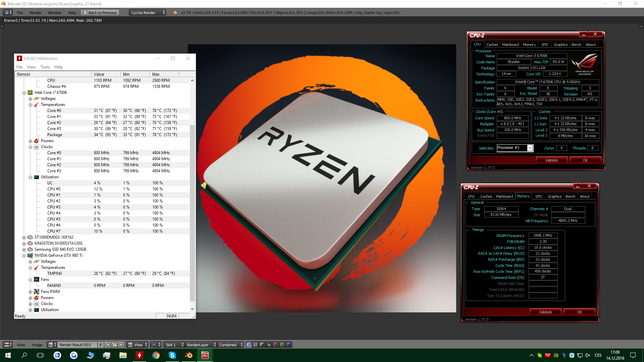644x362 pixels.
Task: Collapse the Intel Core i7 6700K tree node
Action: coord(24,93)
